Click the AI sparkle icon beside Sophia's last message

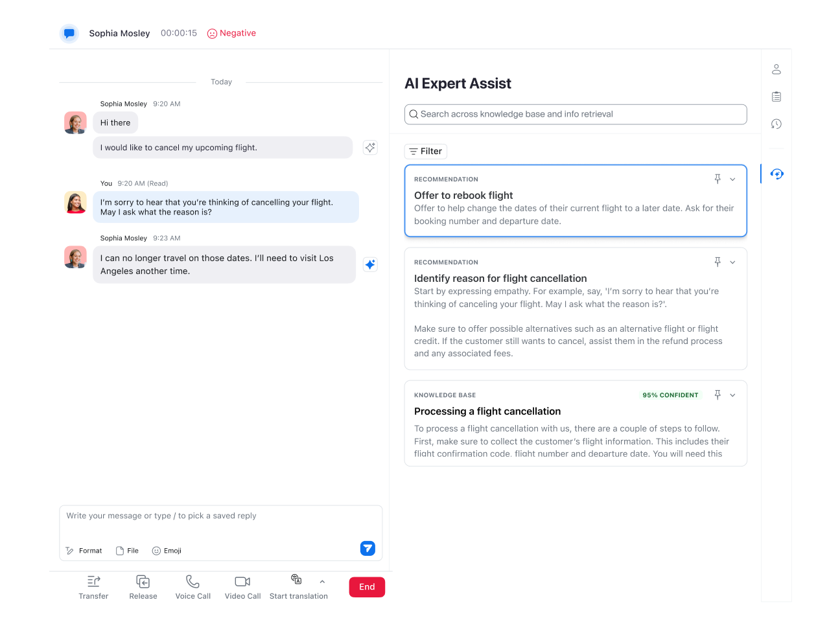370,264
